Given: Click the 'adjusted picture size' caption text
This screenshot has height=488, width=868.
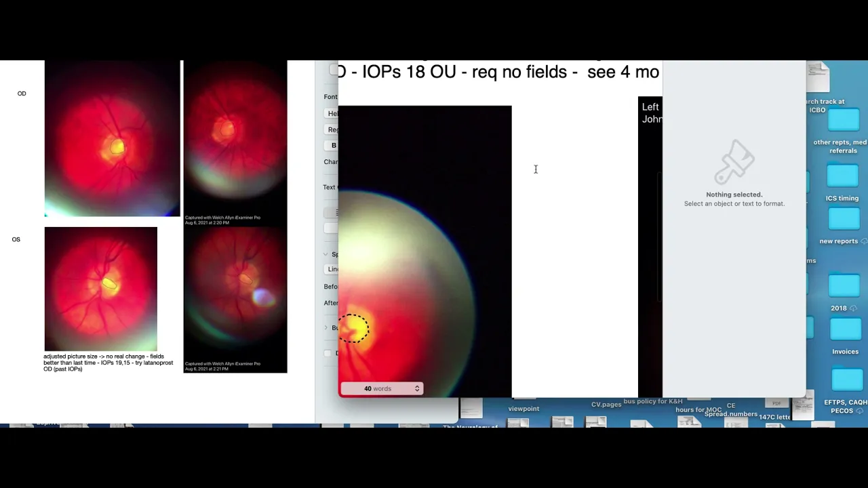Looking at the screenshot, I should pyautogui.click(x=108, y=363).
